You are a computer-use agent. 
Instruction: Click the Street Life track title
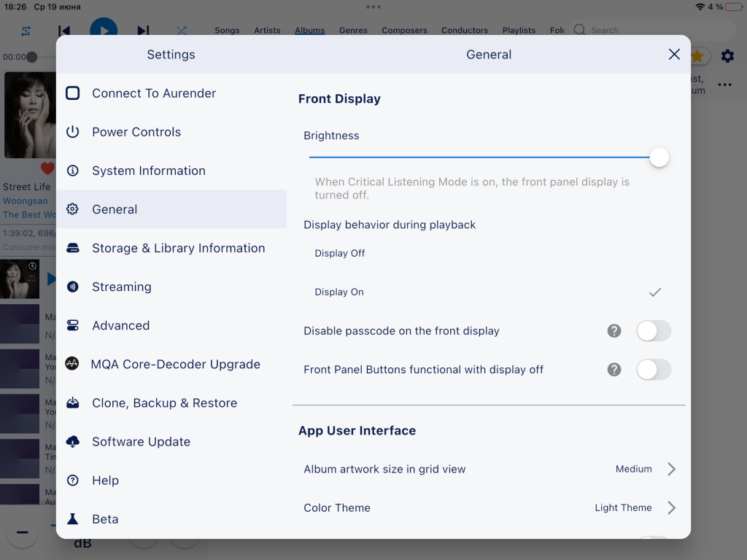pyautogui.click(x=27, y=187)
